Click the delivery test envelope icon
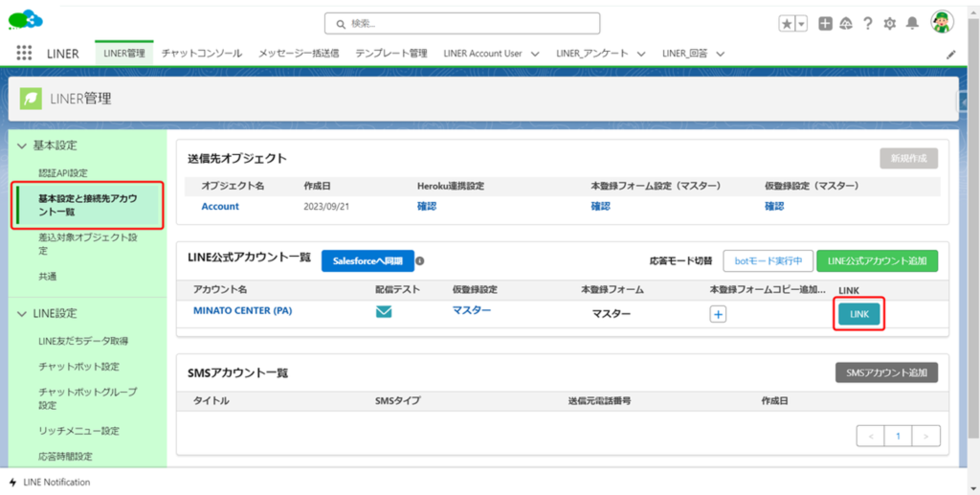 coord(384,312)
